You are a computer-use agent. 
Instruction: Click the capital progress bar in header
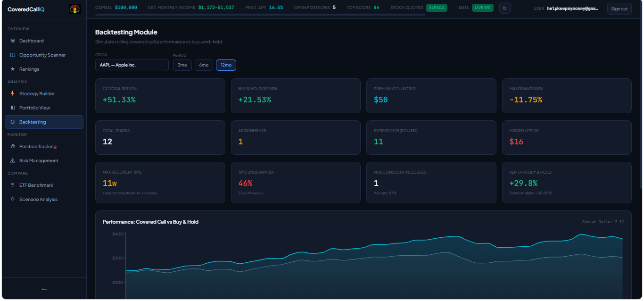(x=260, y=15)
